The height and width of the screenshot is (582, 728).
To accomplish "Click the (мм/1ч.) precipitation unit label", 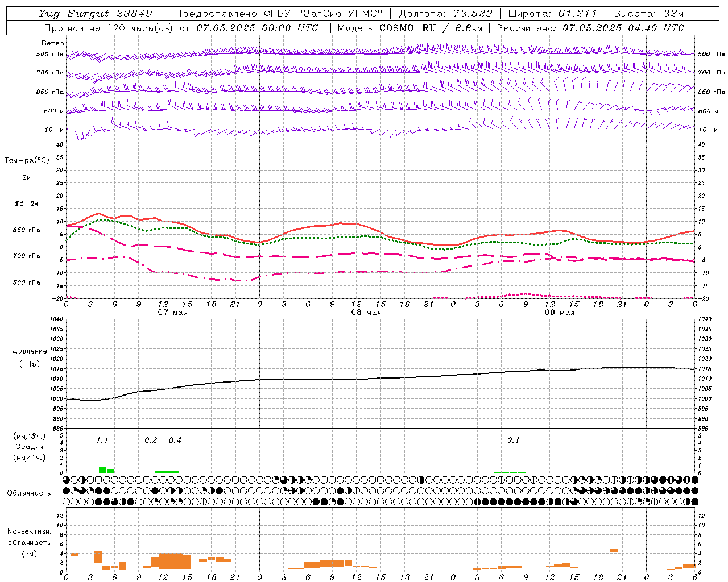I will [30, 458].
